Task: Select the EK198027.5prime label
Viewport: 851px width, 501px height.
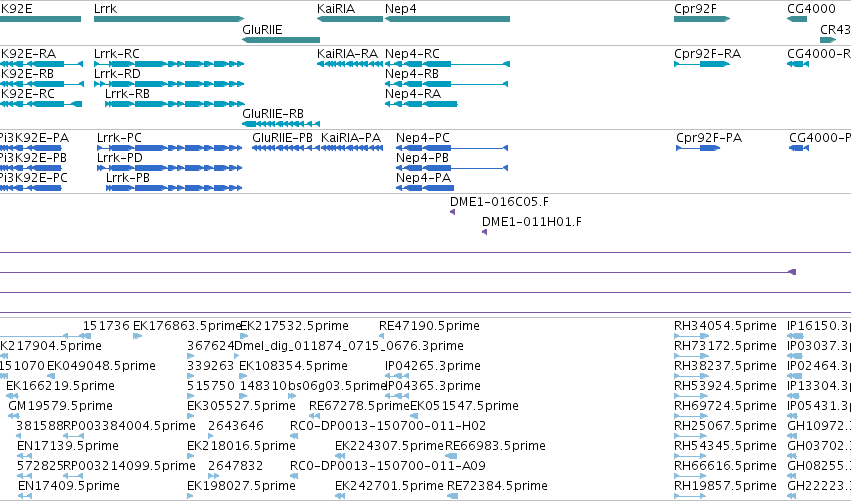Action: click(242, 486)
